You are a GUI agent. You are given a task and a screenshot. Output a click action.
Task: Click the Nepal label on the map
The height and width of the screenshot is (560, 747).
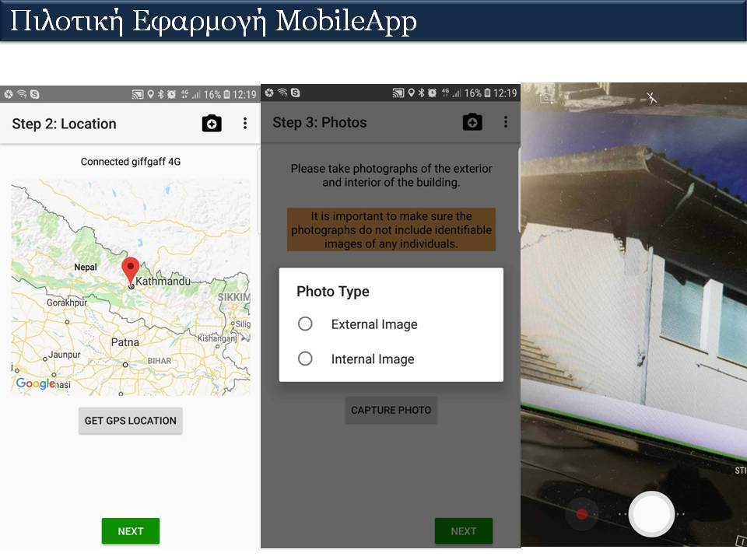click(86, 267)
